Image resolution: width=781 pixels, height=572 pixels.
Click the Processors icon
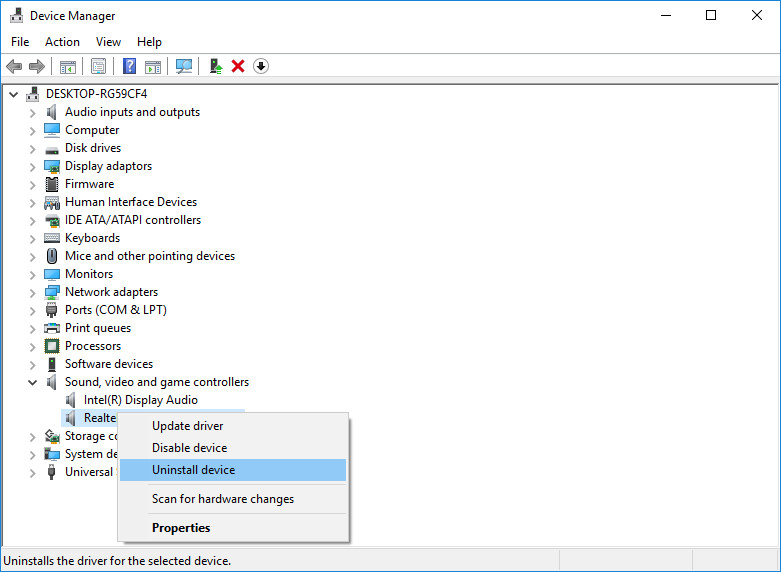pos(52,346)
